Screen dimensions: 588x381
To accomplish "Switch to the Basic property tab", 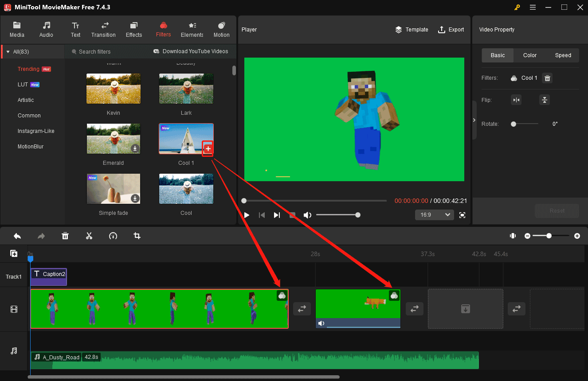I will 498,55.
